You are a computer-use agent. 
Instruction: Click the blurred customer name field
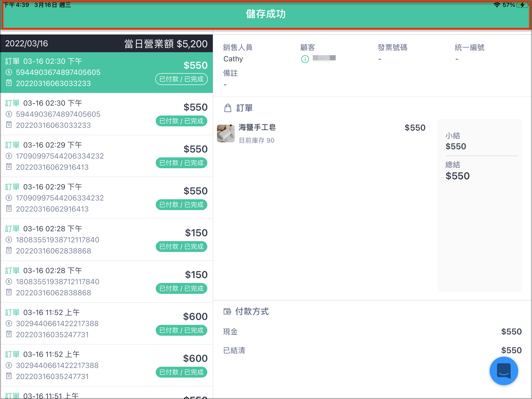[x=324, y=58]
